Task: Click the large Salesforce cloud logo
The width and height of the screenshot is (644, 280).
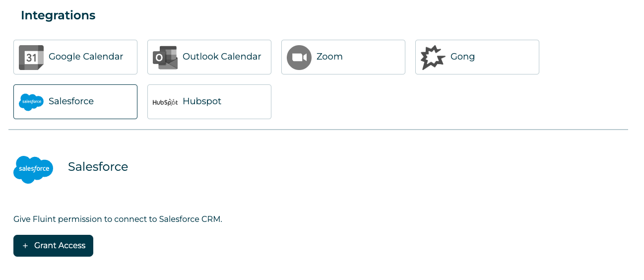Action: [33, 169]
